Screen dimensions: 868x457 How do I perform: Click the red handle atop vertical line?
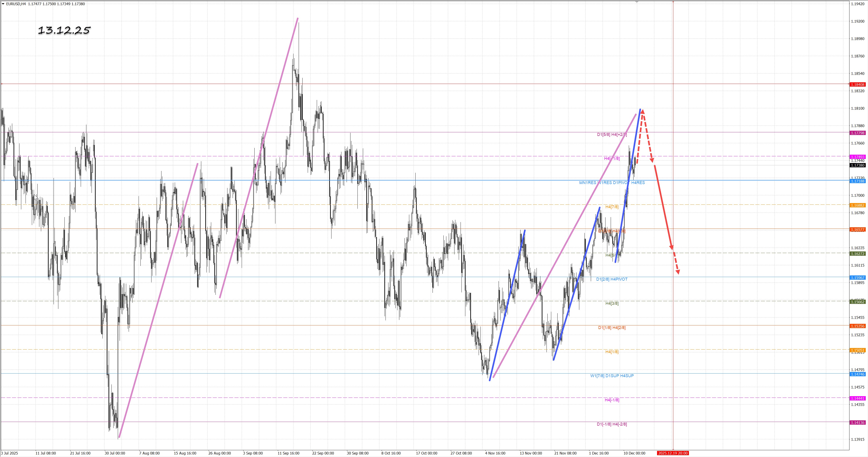pos(673,2)
